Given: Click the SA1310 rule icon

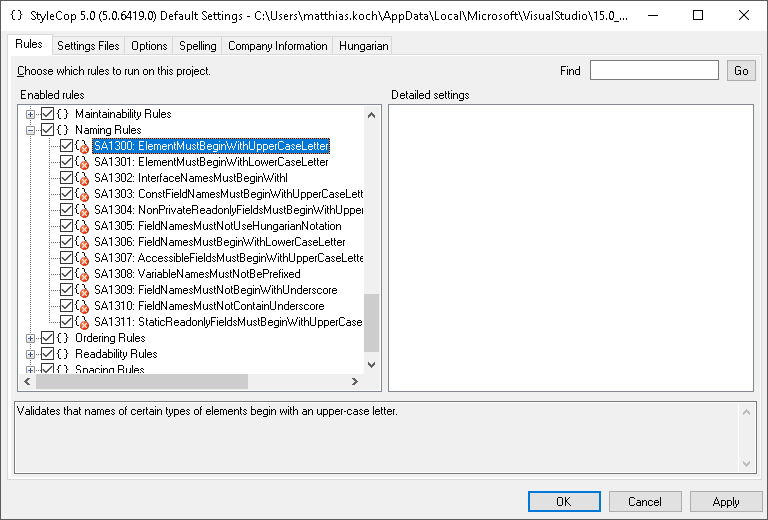Looking at the screenshot, I should coord(82,306).
